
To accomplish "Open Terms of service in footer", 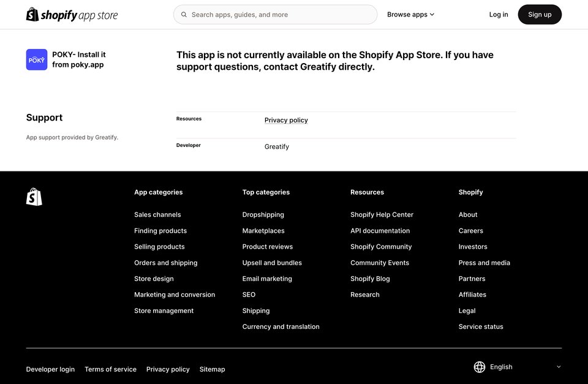I will tap(111, 369).
